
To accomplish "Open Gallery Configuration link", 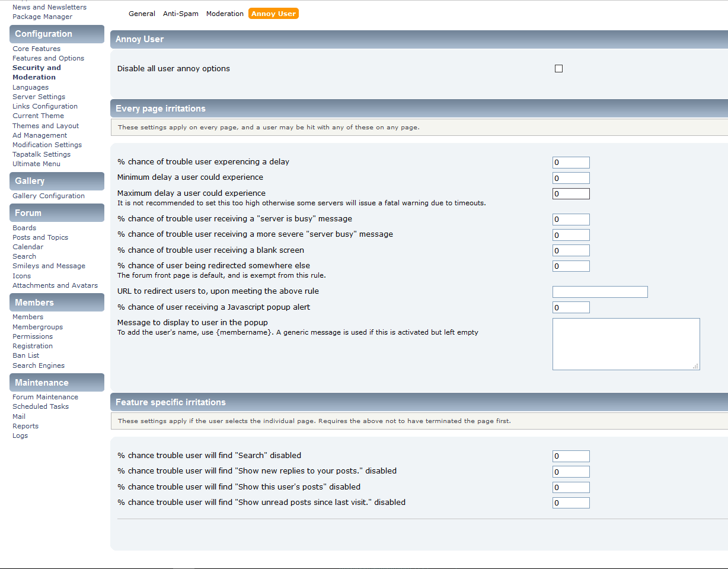I will 49,196.
